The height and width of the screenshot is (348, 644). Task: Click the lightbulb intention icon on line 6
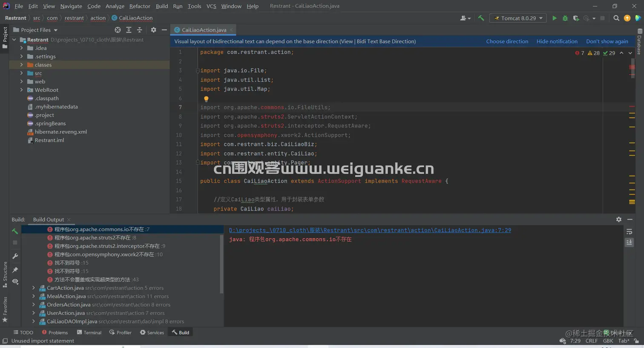click(206, 99)
